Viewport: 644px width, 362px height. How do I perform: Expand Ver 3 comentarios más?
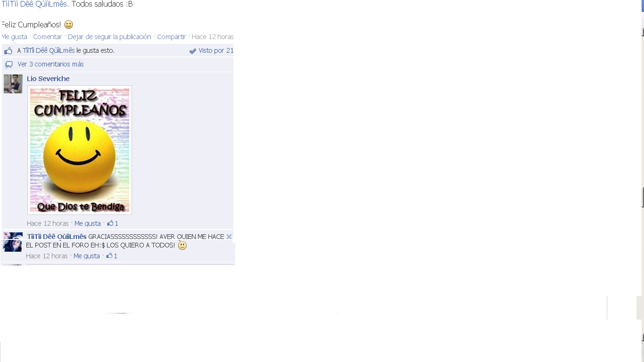[x=50, y=64]
